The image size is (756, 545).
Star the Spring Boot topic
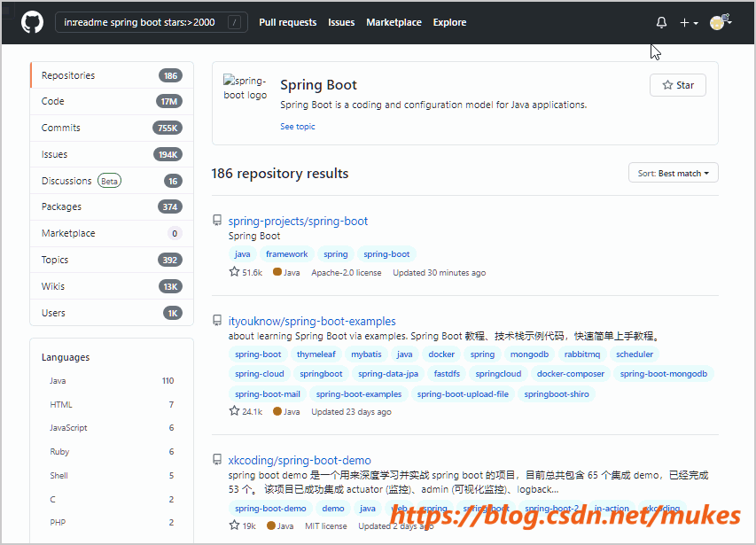[678, 85]
